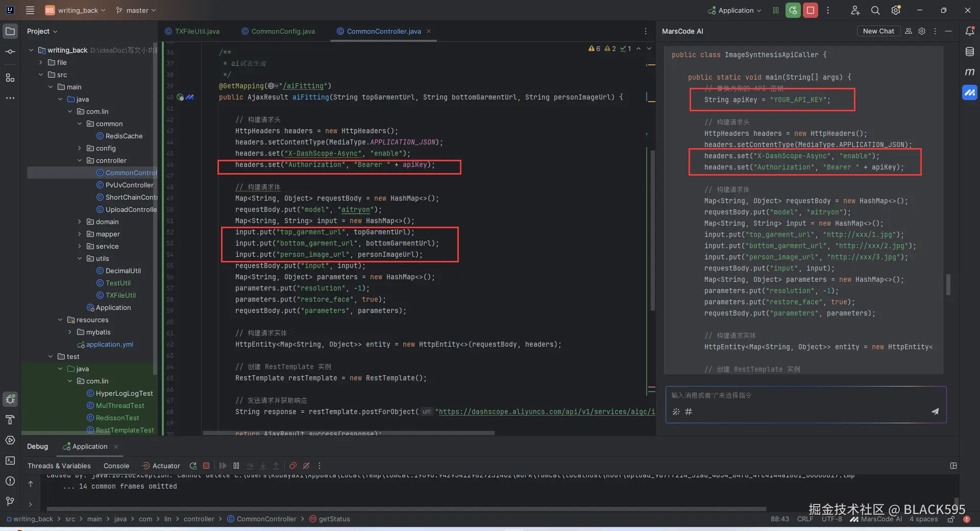This screenshot has width=980, height=531.
Task: Open the Terminal tool window
Action: pos(10,461)
